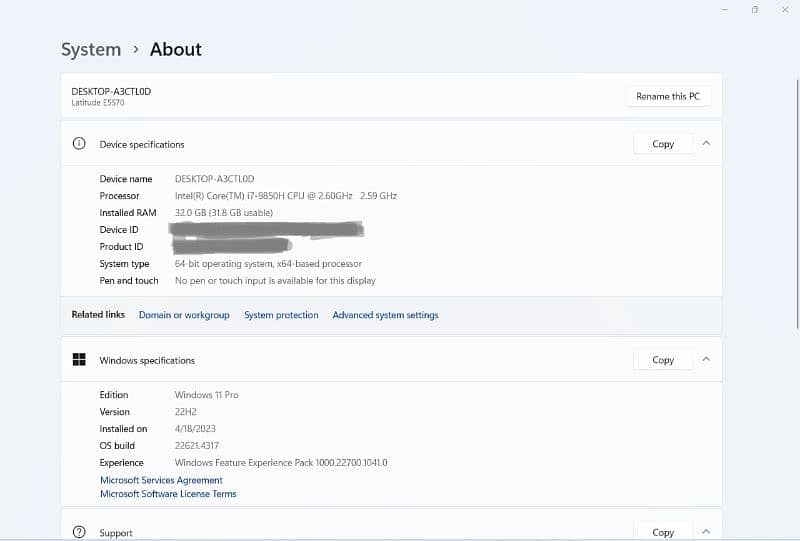This screenshot has height=541, width=800.
Task: Open Advanced system settings
Action: tap(385, 315)
